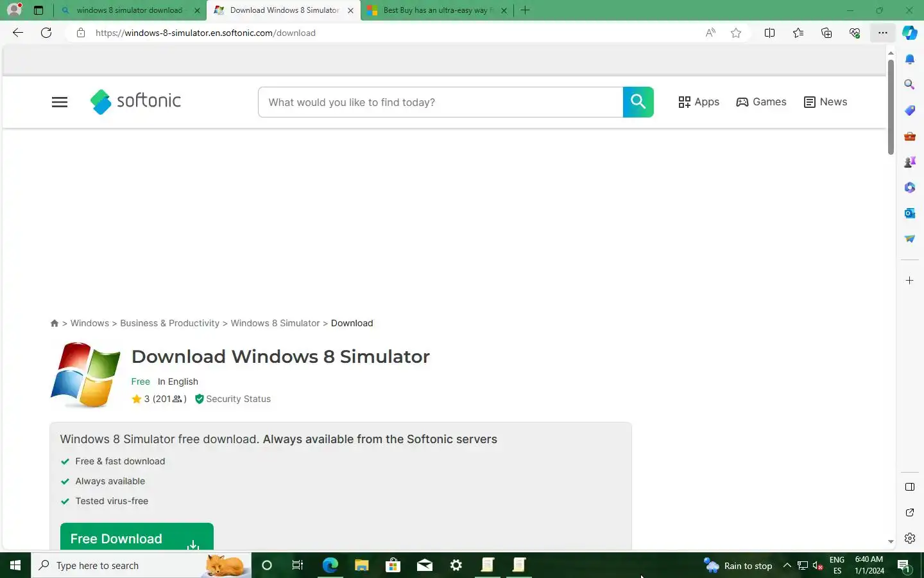Open sidebar Outlook icon
924x578 pixels.
pyautogui.click(x=910, y=213)
